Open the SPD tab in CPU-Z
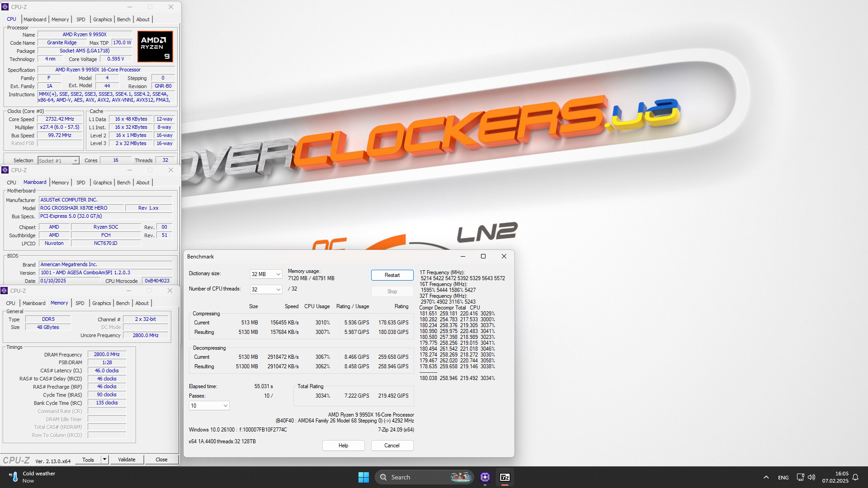Image resolution: width=868 pixels, height=488 pixels. pyautogui.click(x=81, y=19)
